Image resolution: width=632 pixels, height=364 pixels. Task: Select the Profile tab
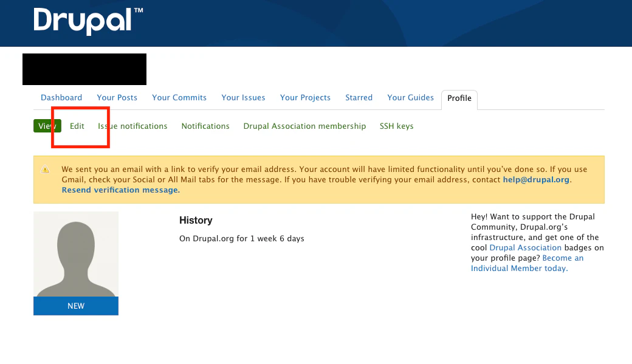tap(459, 98)
